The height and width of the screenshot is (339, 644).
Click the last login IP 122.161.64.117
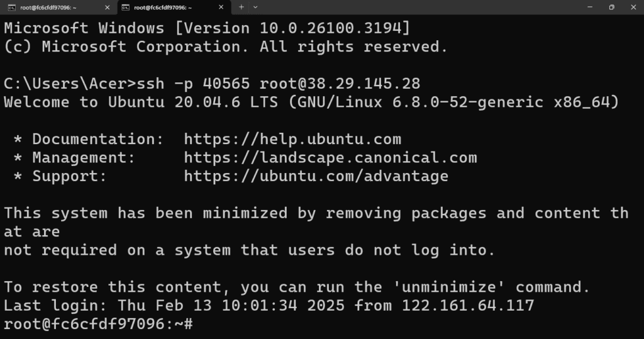[468, 305]
